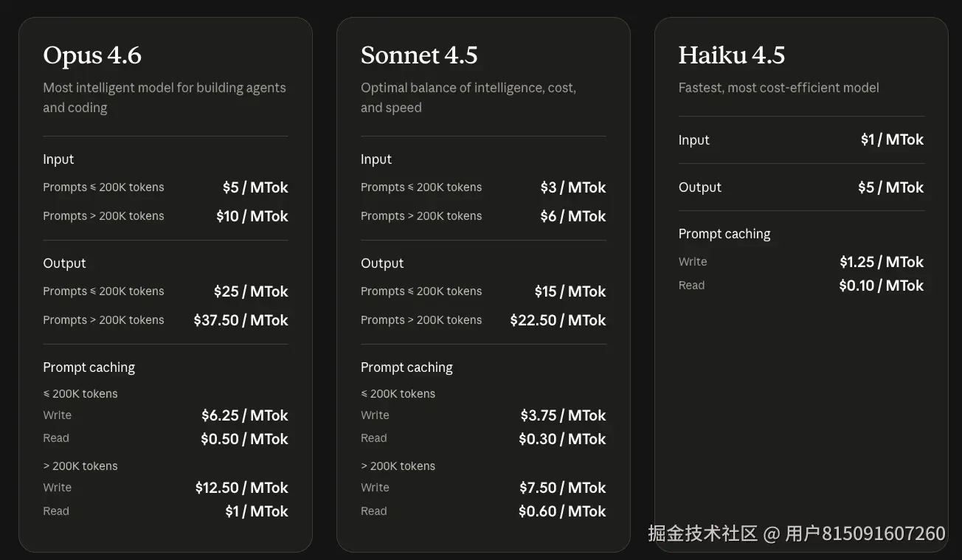The height and width of the screenshot is (560, 962).
Task: Select Haiku cache write $1.25 / MTok
Action: 882,262
